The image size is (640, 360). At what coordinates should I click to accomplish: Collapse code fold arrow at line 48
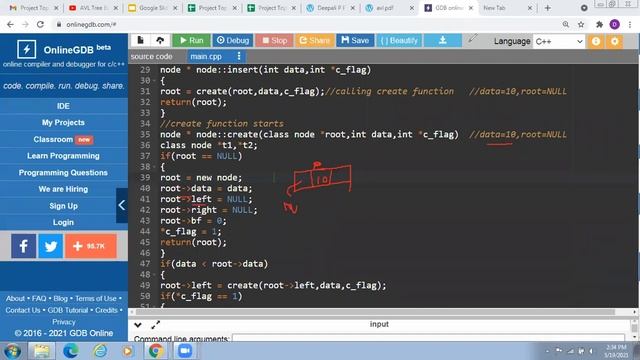(x=154, y=275)
